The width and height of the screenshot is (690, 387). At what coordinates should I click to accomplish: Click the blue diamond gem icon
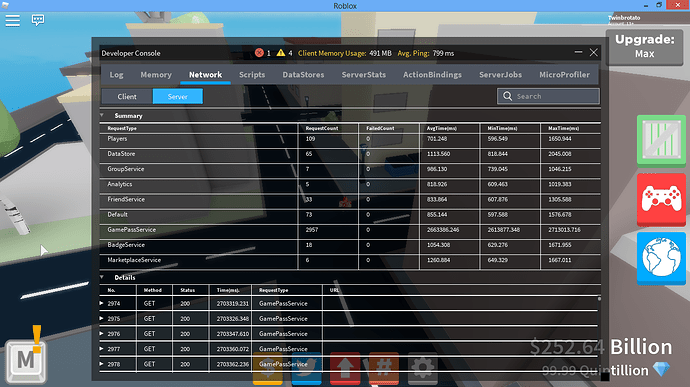click(661, 369)
